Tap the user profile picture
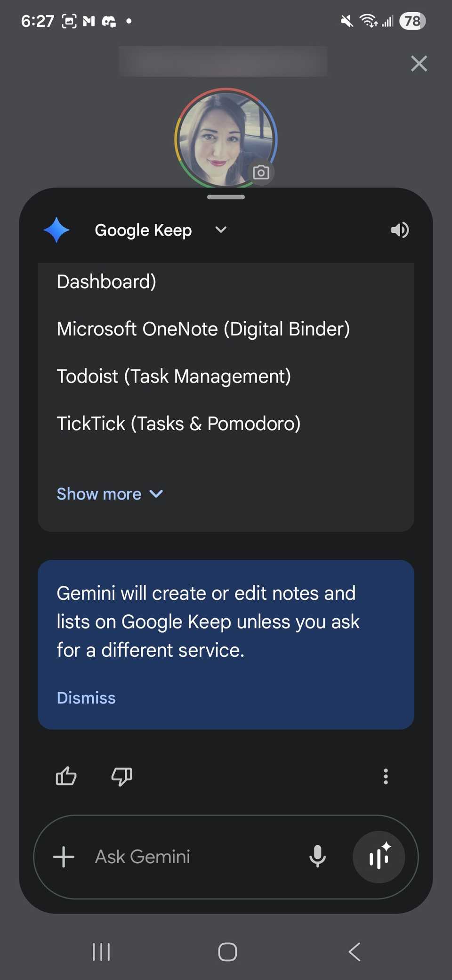This screenshot has width=452, height=980. (x=226, y=138)
